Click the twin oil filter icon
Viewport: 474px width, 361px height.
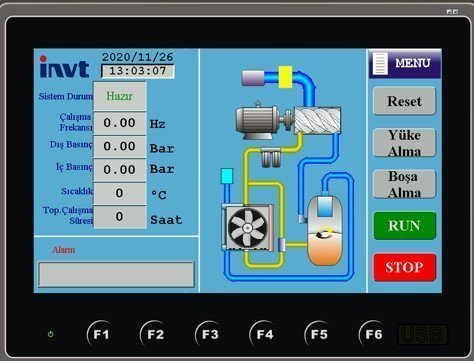[271, 157]
